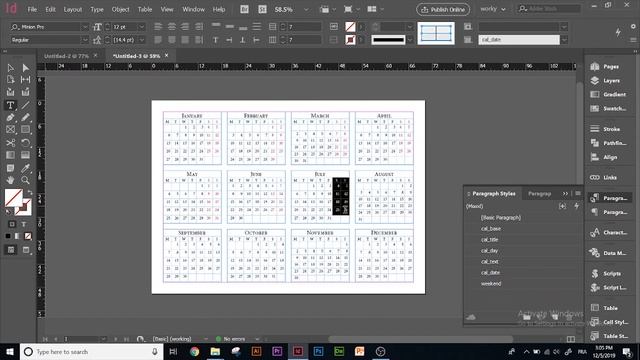Select the Scissors tool

click(10, 143)
